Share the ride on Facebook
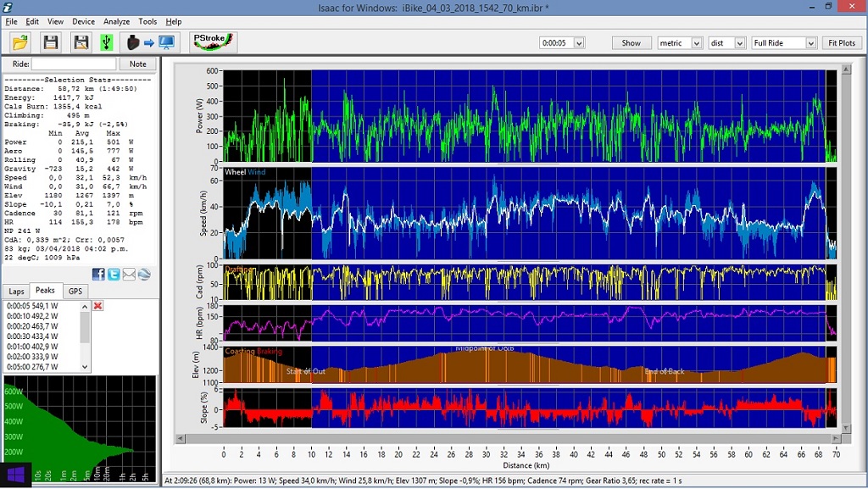Screen dimensions: 868x489 pos(99,274)
